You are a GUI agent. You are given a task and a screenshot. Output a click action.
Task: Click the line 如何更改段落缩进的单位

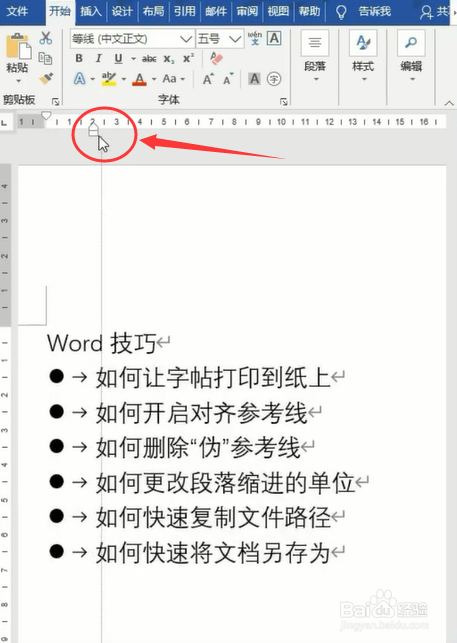coord(225,483)
